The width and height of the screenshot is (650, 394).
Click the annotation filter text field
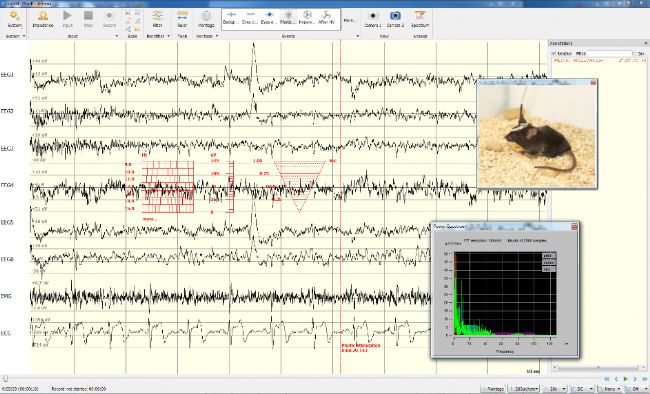click(x=609, y=54)
